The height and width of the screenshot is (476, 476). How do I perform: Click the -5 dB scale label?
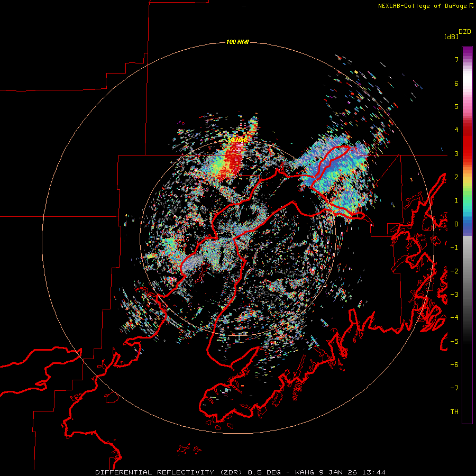click(454, 342)
